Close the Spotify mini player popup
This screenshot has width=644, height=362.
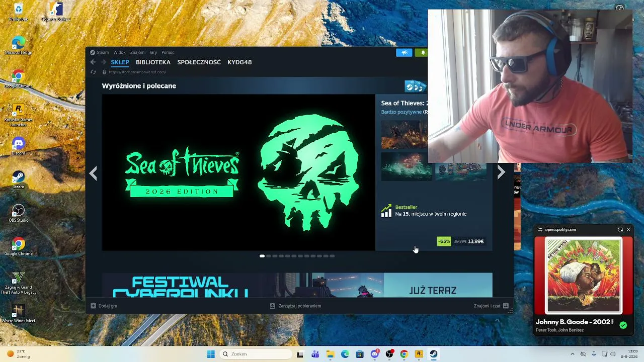point(628,230)
